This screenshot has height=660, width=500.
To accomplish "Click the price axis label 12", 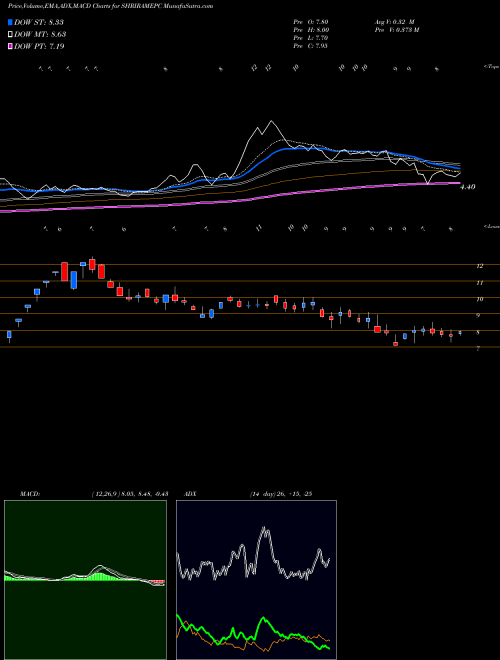I will point(479,266).
